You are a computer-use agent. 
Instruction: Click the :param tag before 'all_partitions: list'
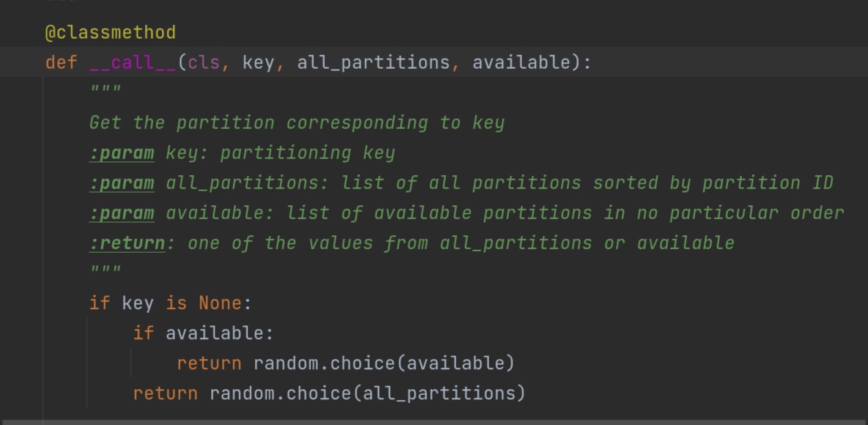click(122, 182)
